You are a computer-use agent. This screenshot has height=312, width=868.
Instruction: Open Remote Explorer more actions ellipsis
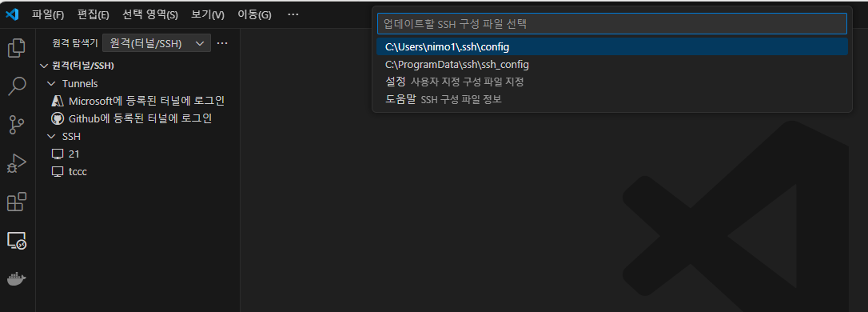point(222,43)
